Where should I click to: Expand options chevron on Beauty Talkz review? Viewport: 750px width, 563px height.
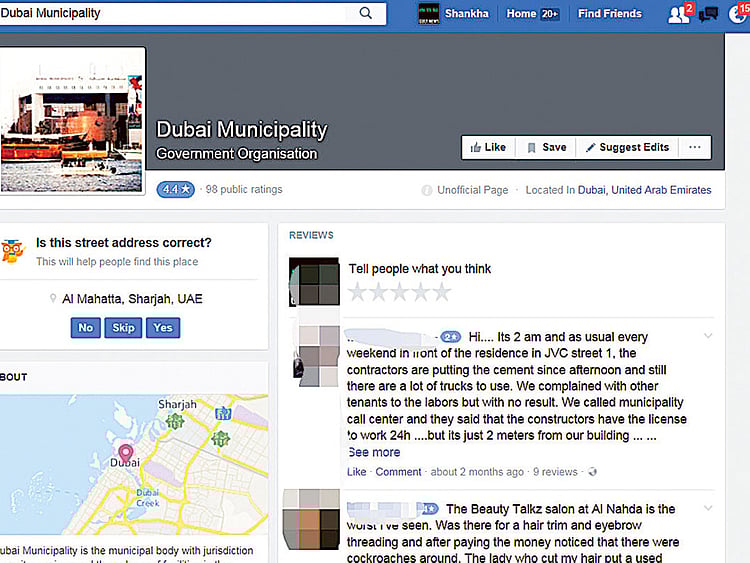(x=708, y=508)
